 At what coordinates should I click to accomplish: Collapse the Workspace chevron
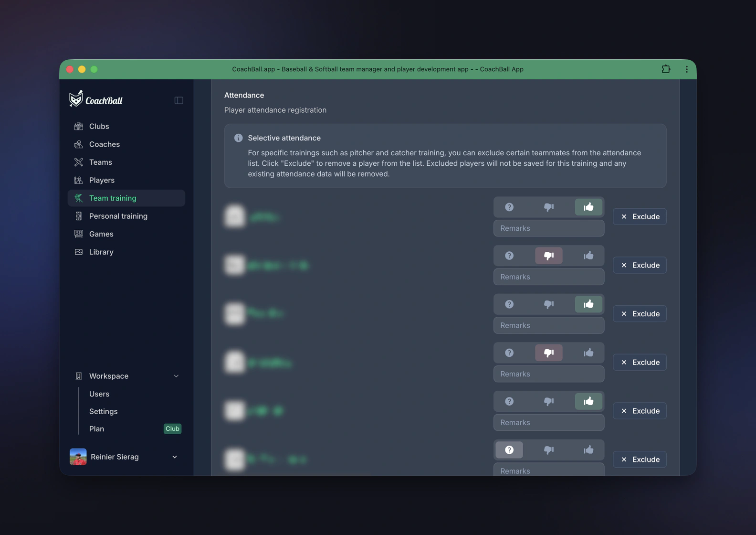[x=176, y=376]
